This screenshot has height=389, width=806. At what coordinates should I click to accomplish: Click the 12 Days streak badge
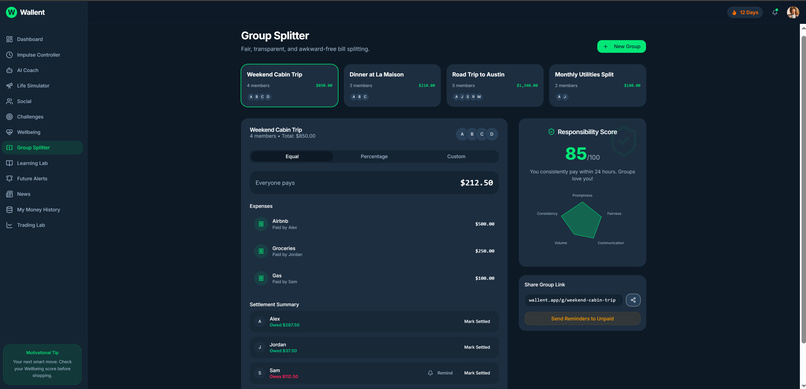coord(745,12)
